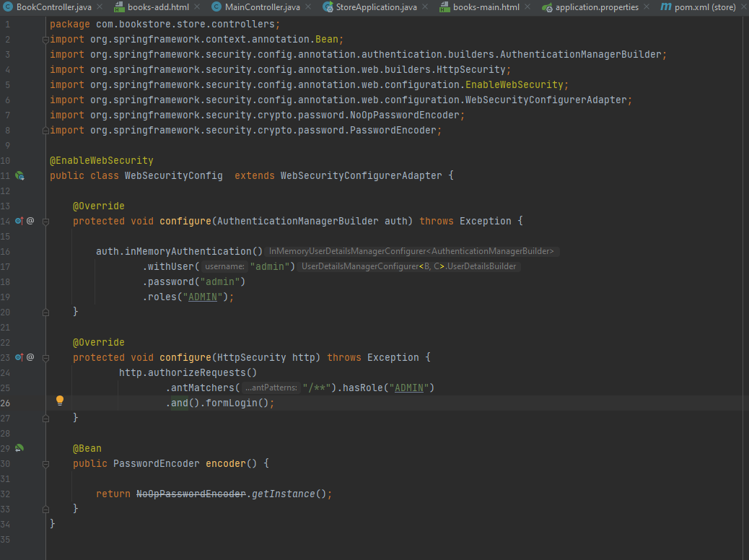Click the @Override annotation on line 22
This screenshot has height=560, width=749.
coord(98,343)
